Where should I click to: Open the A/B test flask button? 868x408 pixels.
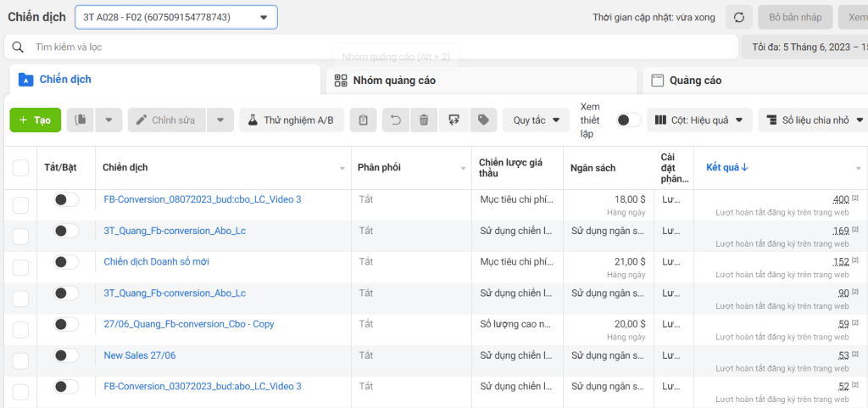coord(292,120)
